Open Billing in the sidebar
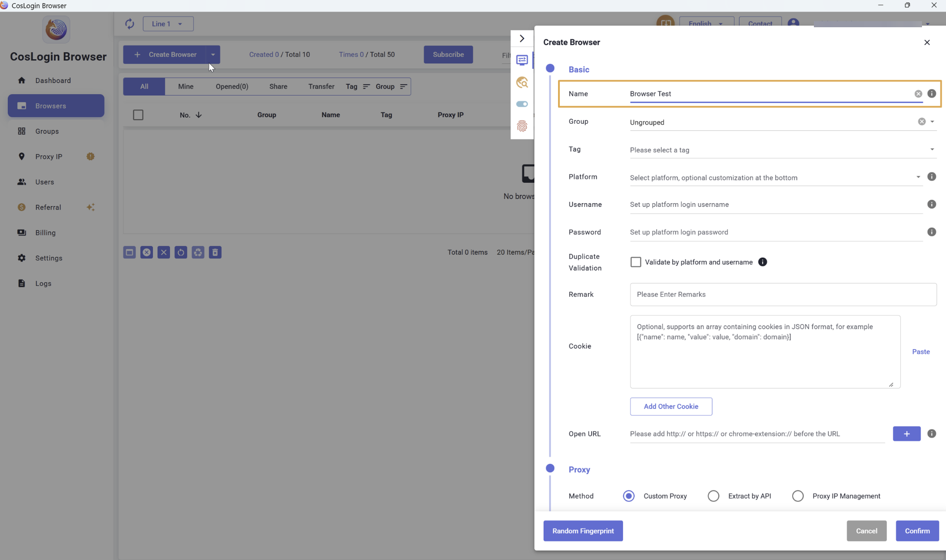 click(x=56, y=233)
